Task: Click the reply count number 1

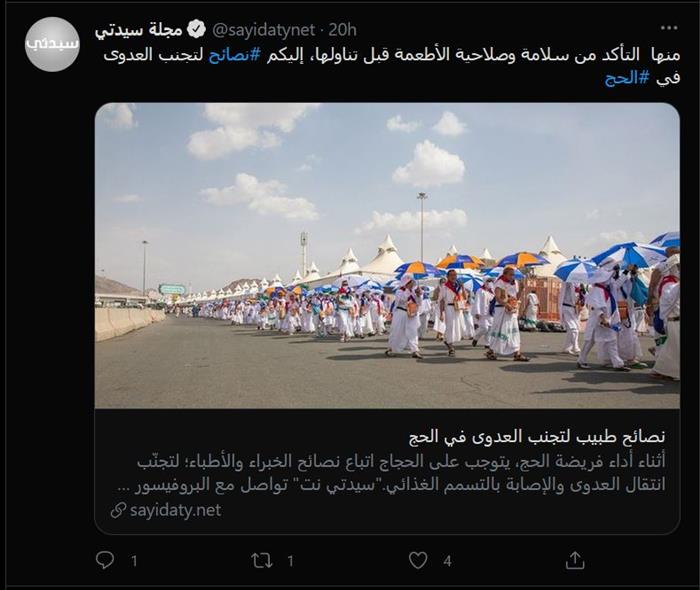Action: (x=134, y=561)
